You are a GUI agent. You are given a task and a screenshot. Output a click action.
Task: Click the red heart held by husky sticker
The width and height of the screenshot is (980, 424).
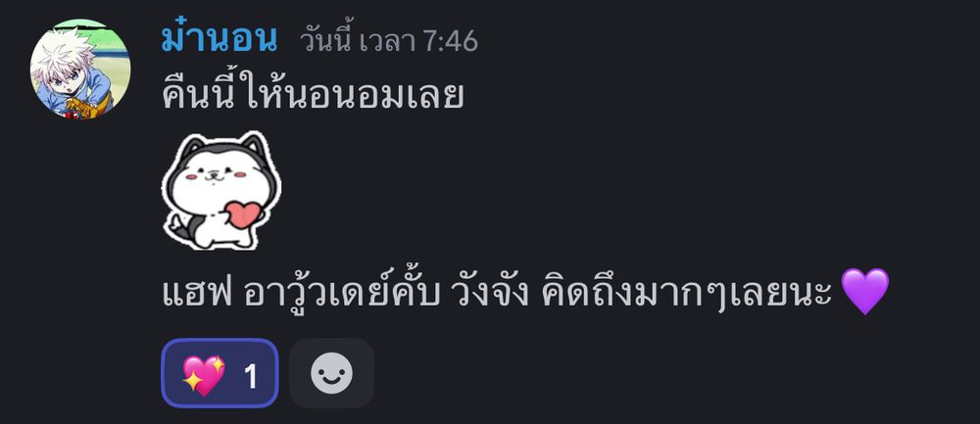tap(243, 214)
